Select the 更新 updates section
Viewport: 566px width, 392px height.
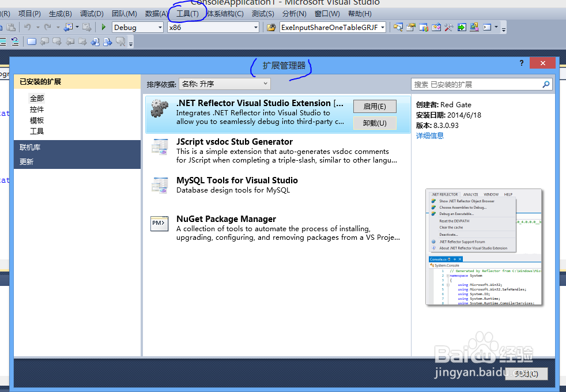77,162
